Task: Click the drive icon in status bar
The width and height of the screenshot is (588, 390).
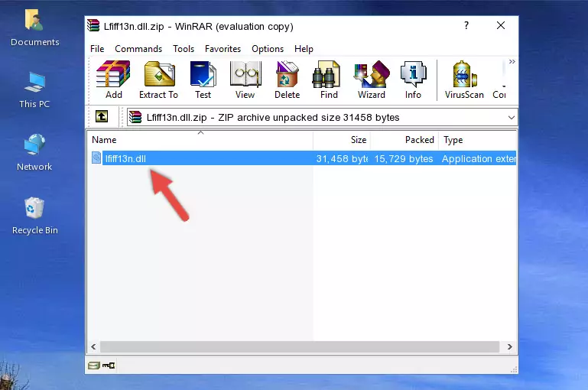Action: click(x=94, y=365)
